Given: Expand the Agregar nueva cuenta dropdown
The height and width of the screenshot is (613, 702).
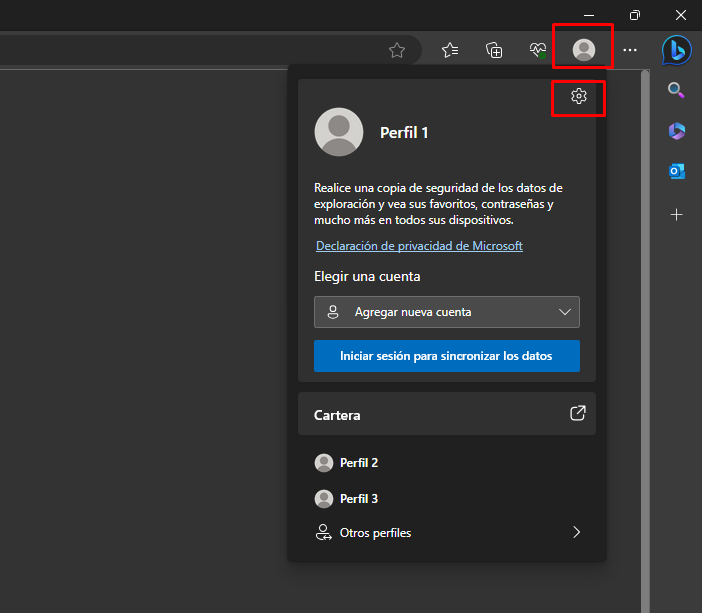Looking at the screenshot, I should 447,312.
